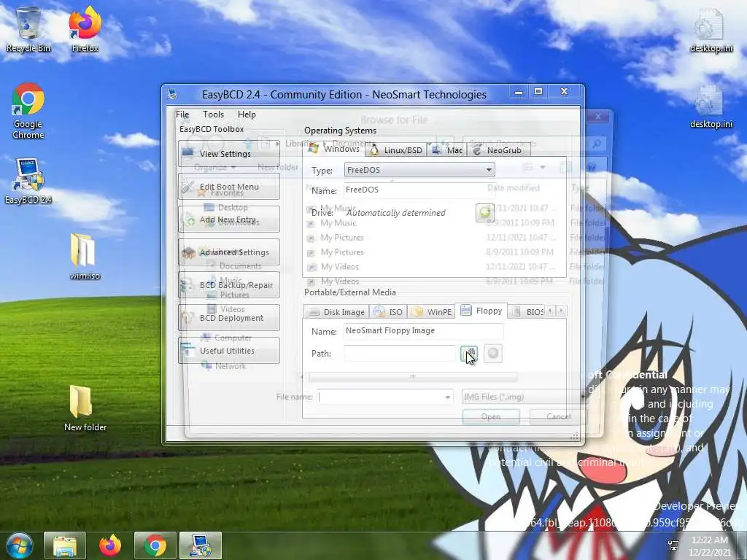Open the File menu in EasyBCD
The width and height of the screenshot is (747, 560).
click(182, 114)
